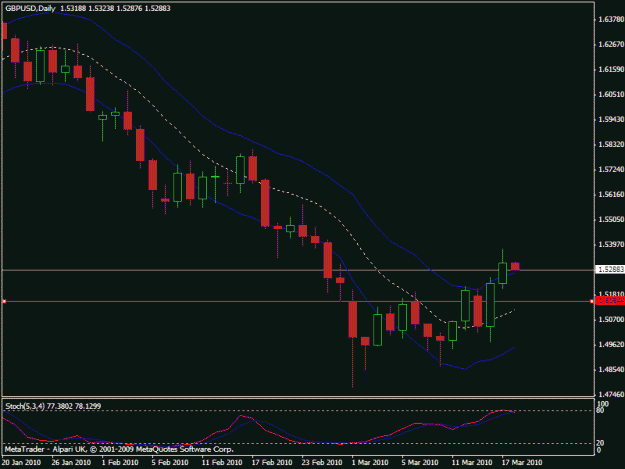Click the stochastic level 20 label
625x469 pixels.
600,443
